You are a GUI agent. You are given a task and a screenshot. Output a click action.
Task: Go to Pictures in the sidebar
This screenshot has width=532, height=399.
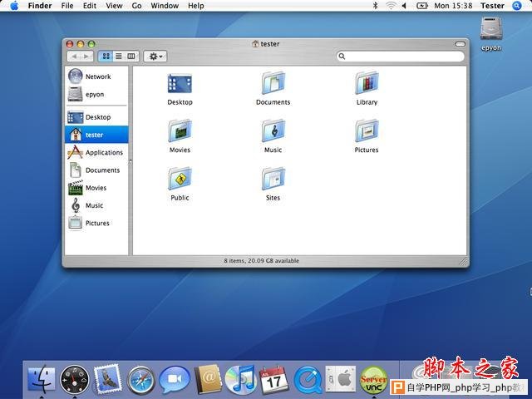click(x=96, y=223)
